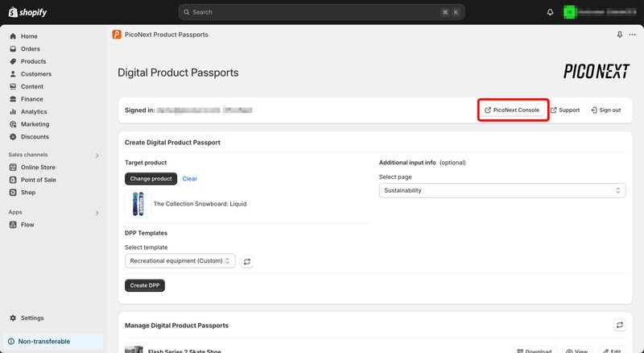This screenshot has width=644, height=353.
Task: Open Analytics in sidebar
Action: 34,112
